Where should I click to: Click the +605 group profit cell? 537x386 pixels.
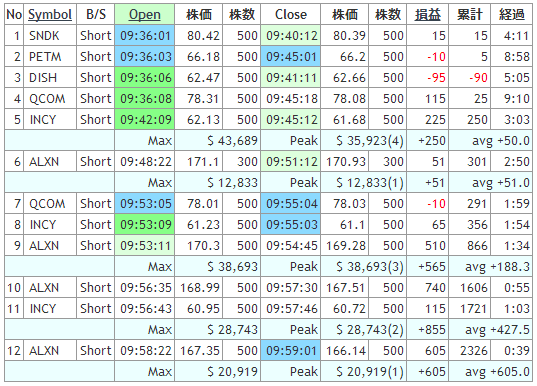[427, 372]
